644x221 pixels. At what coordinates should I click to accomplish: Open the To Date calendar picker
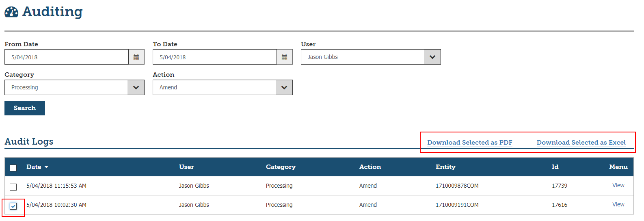point(285,57)
